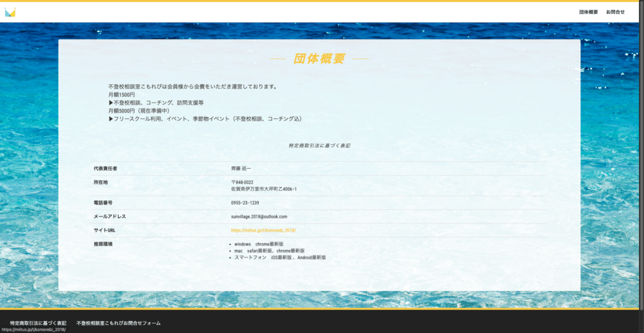The width and height of the screenshot is (644, 333).
Task: Click the 月額1500円 line
Action: point(121,94)
